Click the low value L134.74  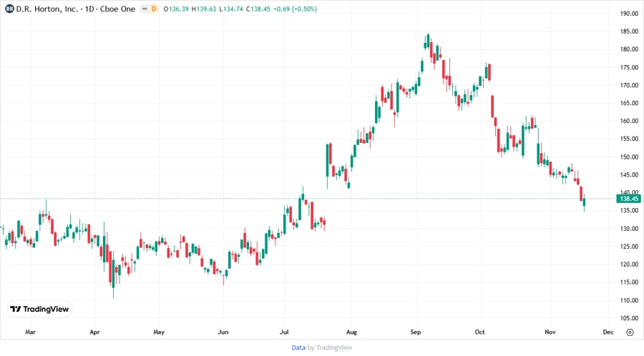tap(231, 9)
